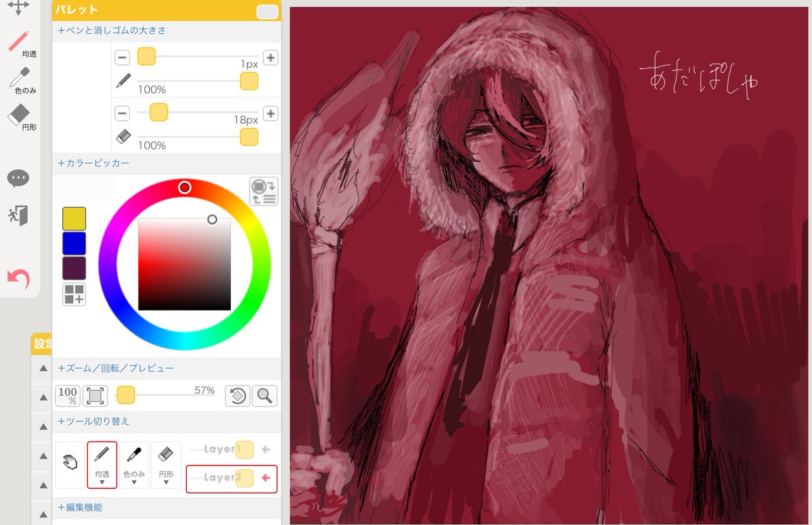Viewport: 812px width, 525px height.
Task: Expand the +編集機能 section
Action: pos(80,507)
